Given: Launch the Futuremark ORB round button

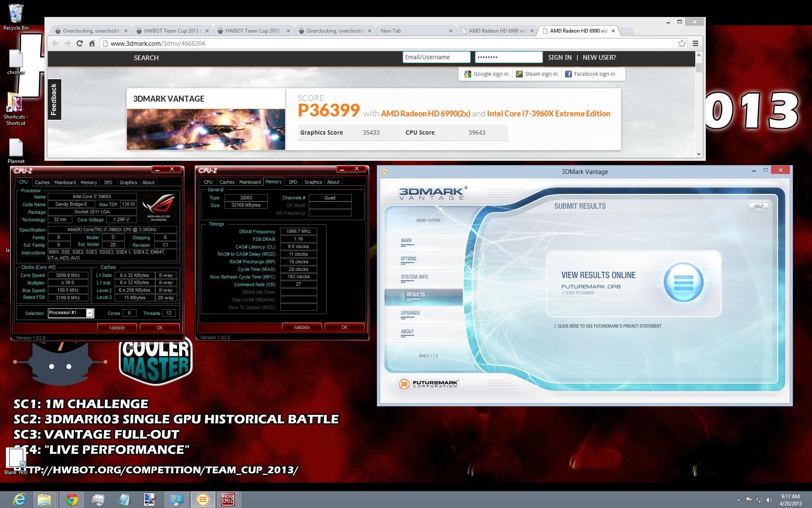Looking at the screenshot, I should 683,282.
